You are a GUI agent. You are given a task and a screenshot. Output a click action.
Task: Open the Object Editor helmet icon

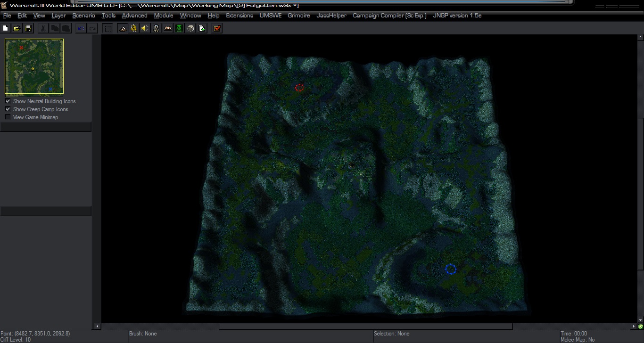(157, 28)
